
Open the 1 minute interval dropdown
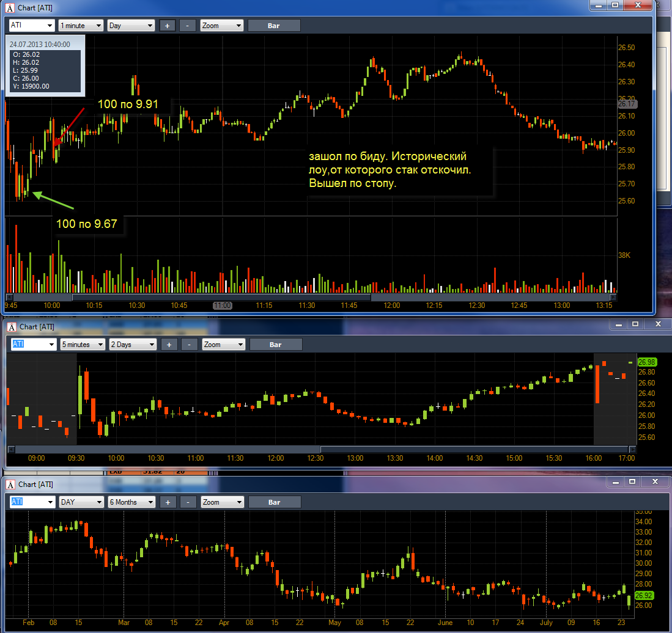pos(81,26)
